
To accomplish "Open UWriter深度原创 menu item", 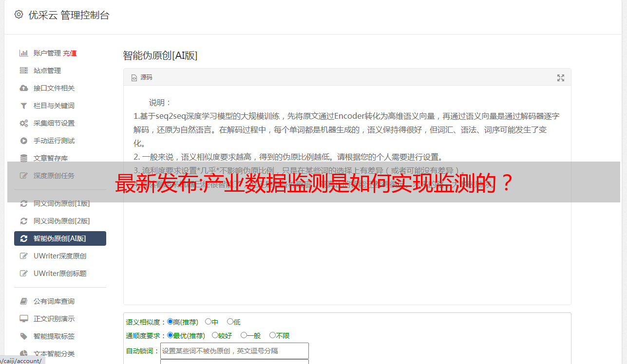I will coord(60,256).
